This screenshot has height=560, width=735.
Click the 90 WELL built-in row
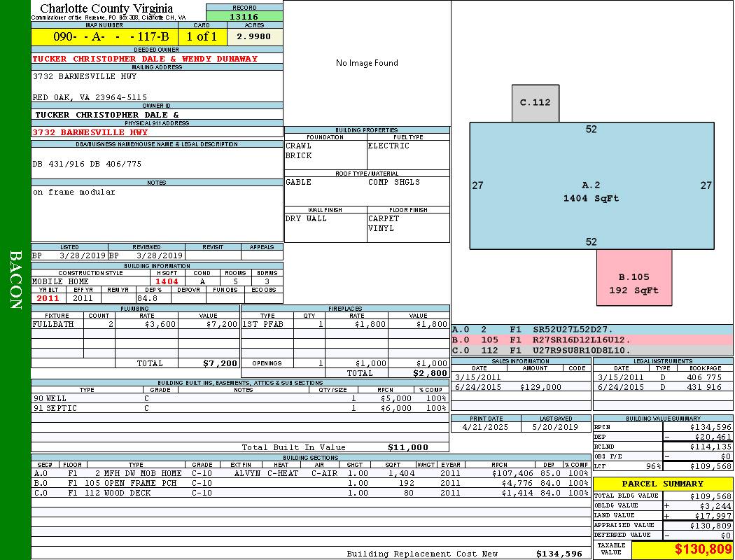pos(239,398)
